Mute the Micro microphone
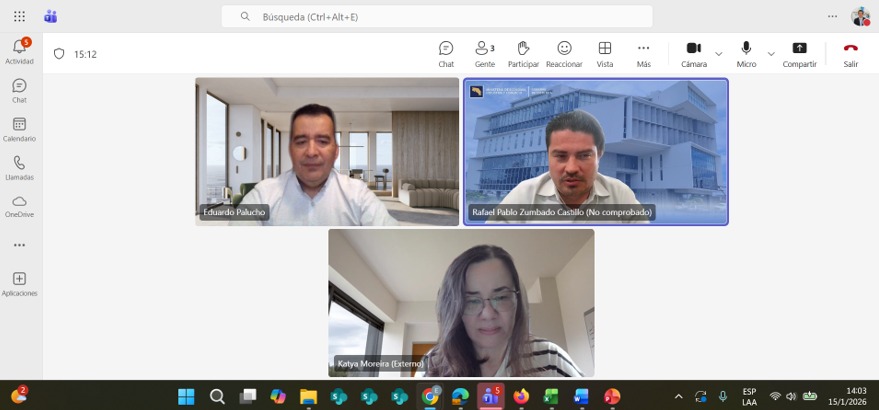 (x=746, y=54)
